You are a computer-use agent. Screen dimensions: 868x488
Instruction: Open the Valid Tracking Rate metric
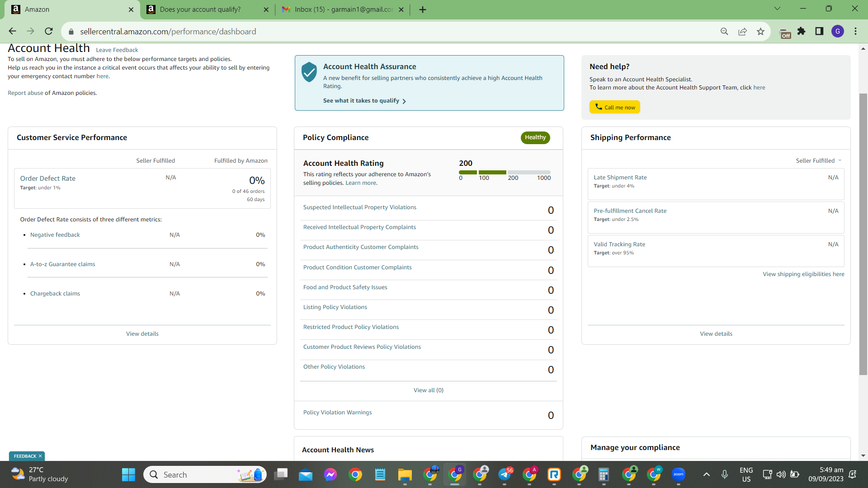tap(619, 244)
